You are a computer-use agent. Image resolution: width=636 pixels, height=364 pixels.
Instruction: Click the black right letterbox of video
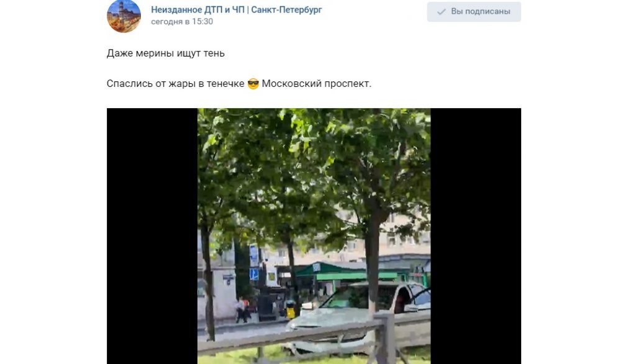[476, 236]
